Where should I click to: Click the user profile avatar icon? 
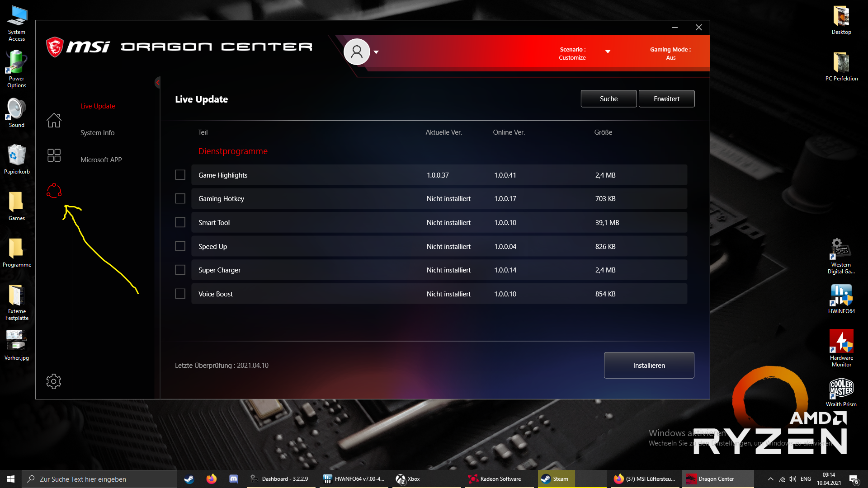click(357, 52)
